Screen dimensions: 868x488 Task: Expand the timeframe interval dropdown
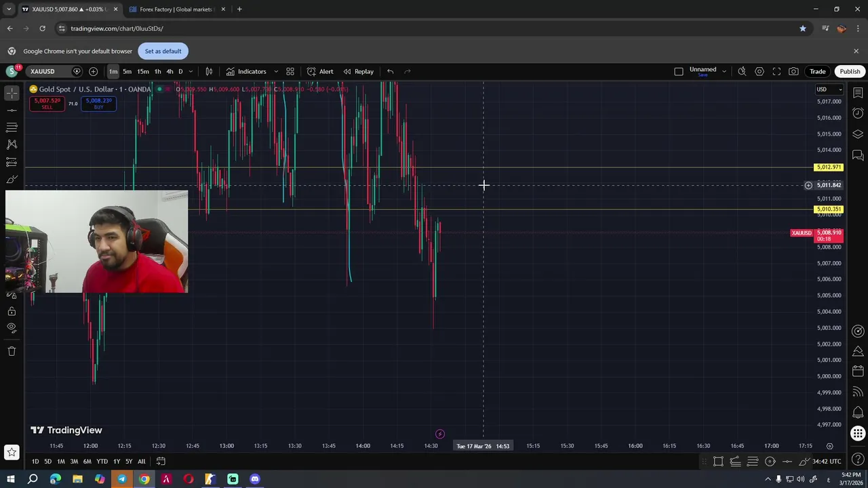pos(191,71)
